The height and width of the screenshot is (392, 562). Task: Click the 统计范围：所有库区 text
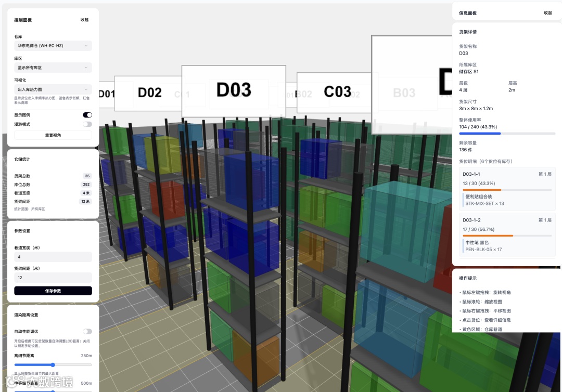click(30, 209)
